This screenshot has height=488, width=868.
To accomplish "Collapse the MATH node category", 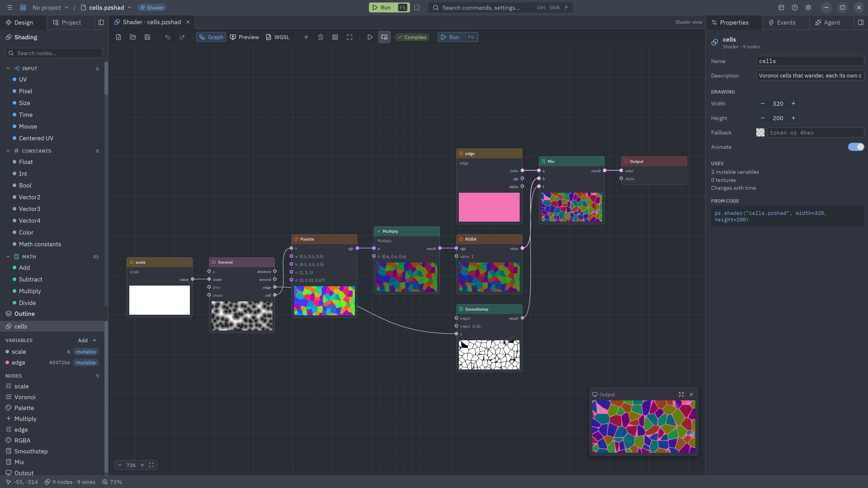I will 8,257.
